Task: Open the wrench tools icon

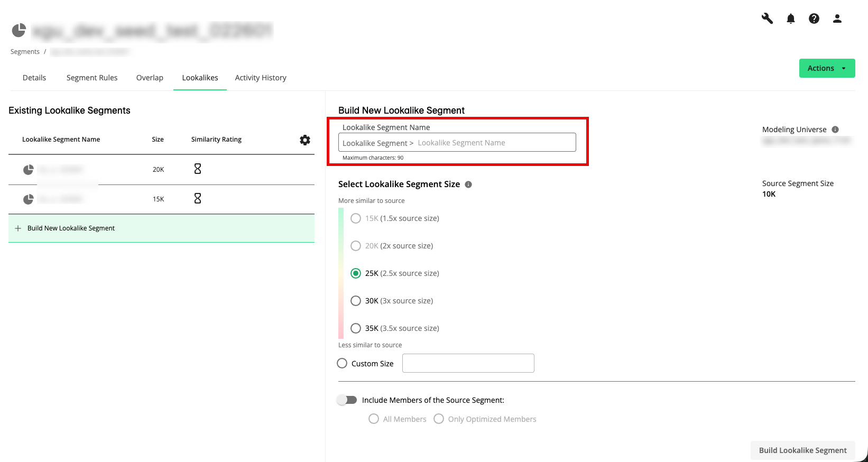Action: [767, 19]
